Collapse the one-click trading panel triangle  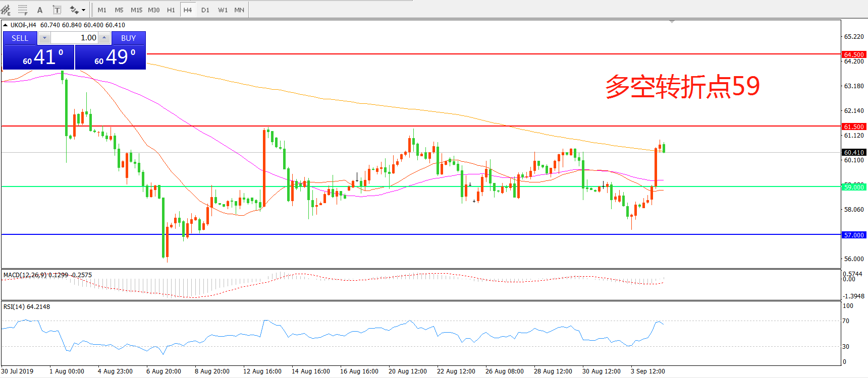coord(5,25)
